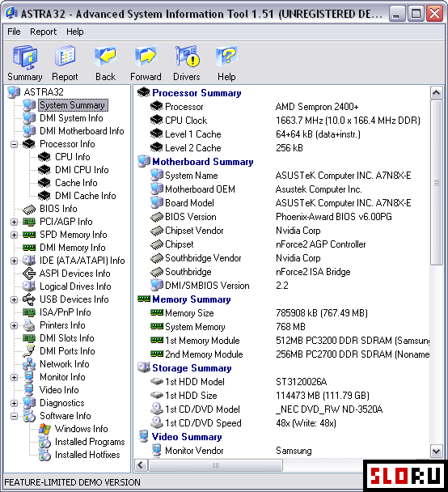Open DMI CPU Info tree item
Image resolution: width=448 pixels, height=492 pixels.
tap(82, 170)
